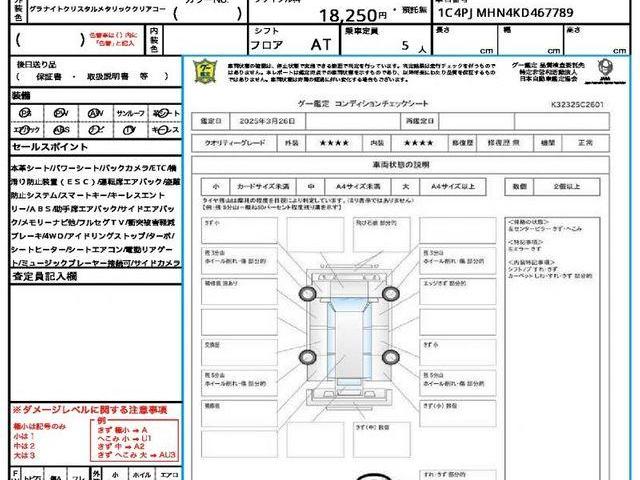Click the 取扱説明書 text

(108, 76)
